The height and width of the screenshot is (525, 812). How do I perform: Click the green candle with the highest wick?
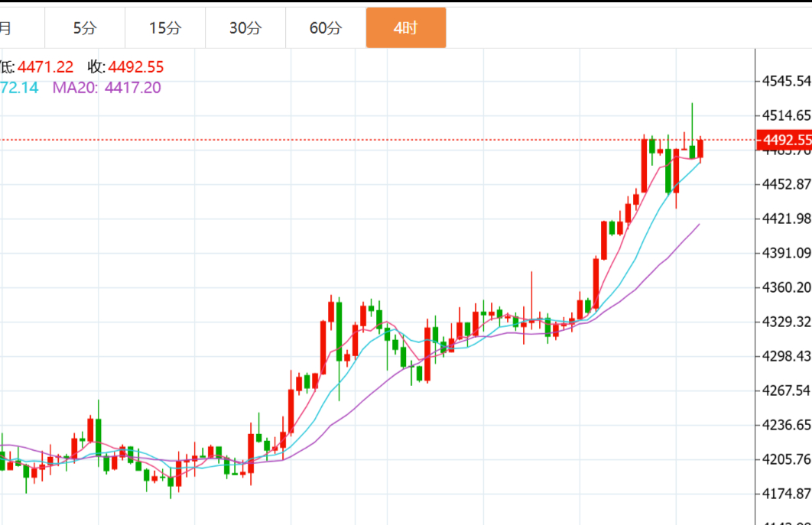click(692, 150)
